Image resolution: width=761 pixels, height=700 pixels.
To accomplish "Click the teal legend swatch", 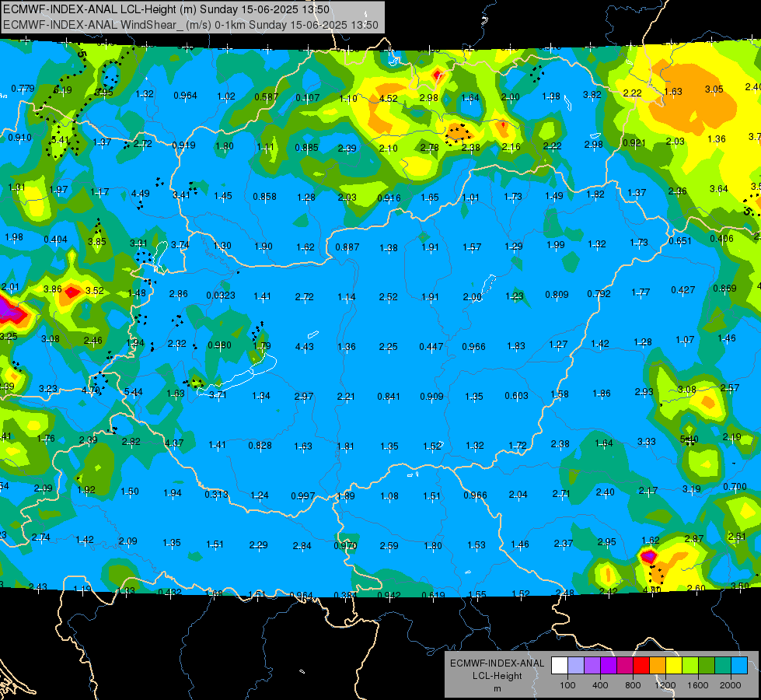I will 723,666.
